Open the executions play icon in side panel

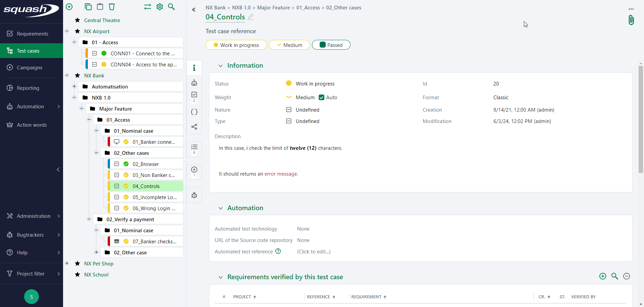click(194, 170)
